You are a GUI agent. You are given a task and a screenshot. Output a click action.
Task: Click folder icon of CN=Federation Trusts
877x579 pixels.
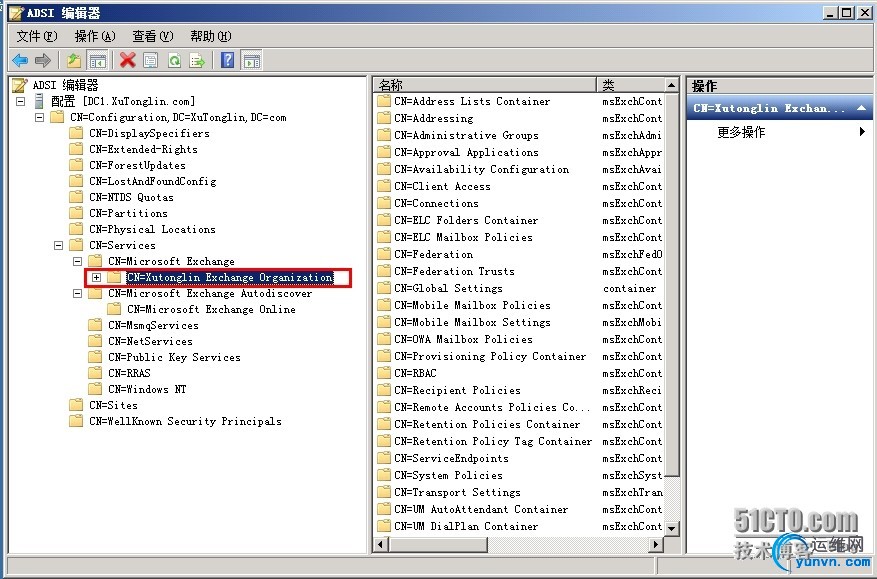pyautogui.click(x=384, y=271)
